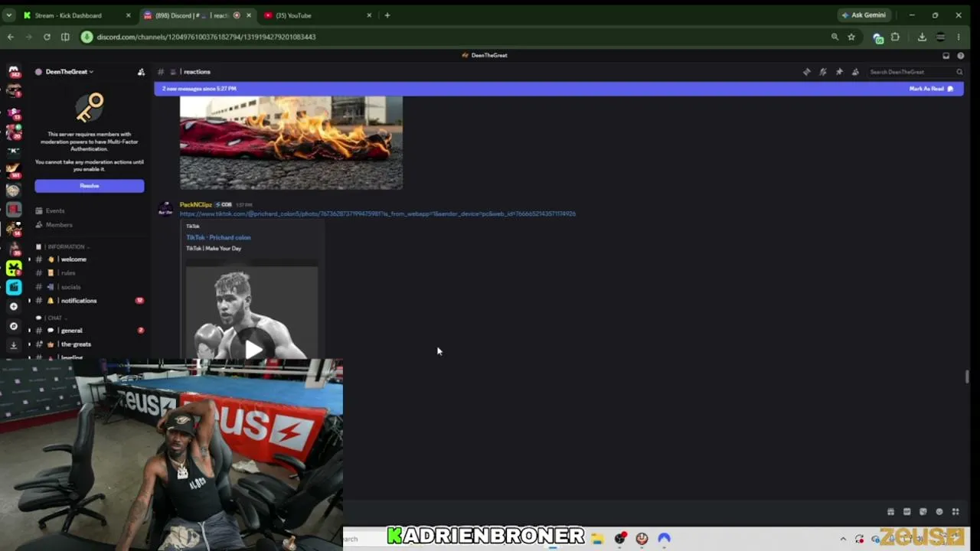
Task: Click the Search DeenTheGreat field
Action: coord(915,72)
